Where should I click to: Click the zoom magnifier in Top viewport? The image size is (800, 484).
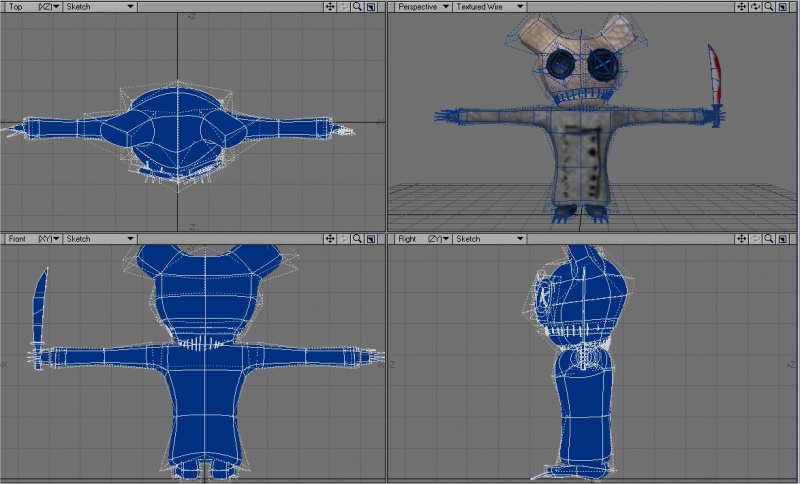point(357,6)
